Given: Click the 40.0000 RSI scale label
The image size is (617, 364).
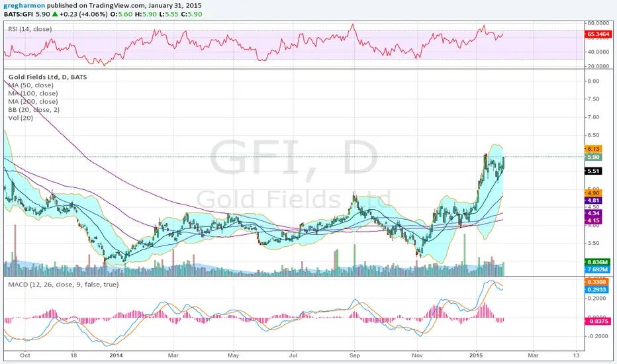Looking at the screenshot, I should tap(598, 52).
